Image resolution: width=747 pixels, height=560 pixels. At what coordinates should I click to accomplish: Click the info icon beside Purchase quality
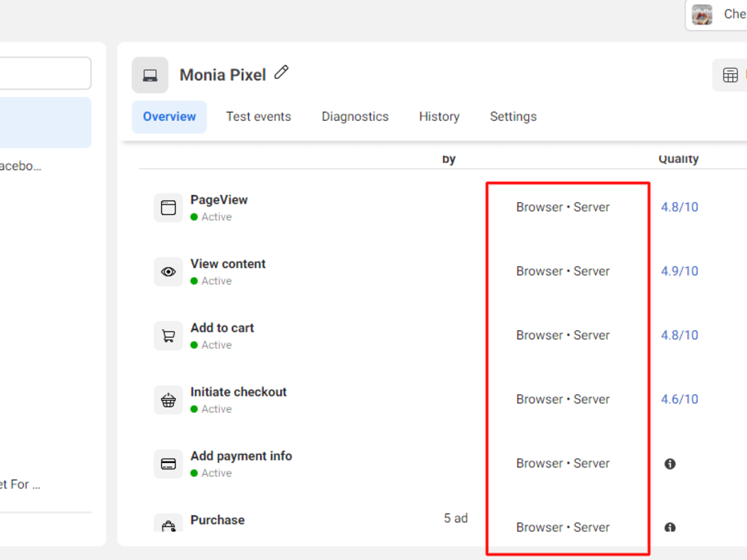[669, 527]
